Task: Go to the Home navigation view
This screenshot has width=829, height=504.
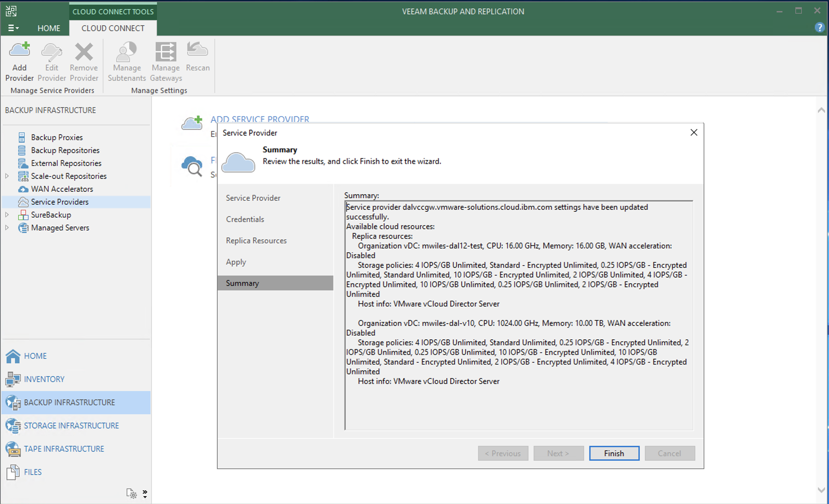Action: (35, 356)
